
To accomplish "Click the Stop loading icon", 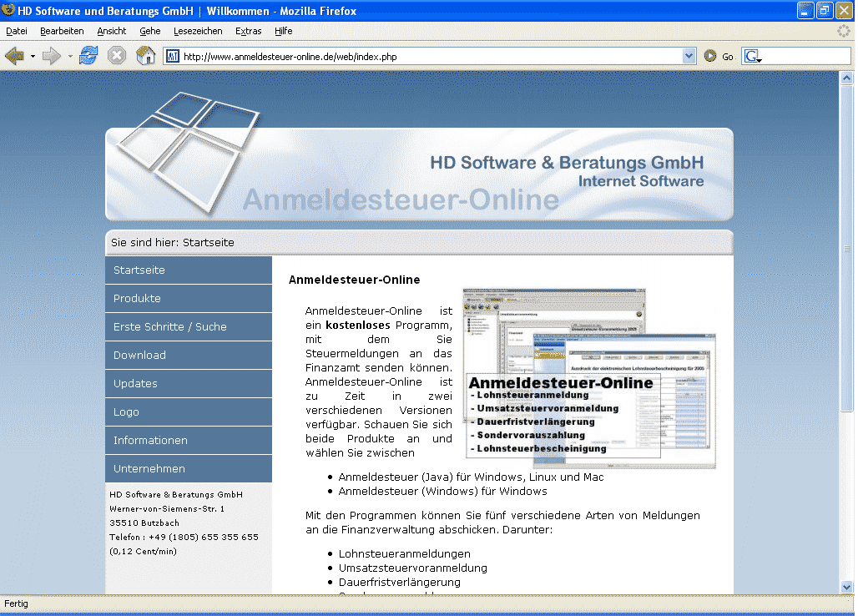I will click(117, 56).
